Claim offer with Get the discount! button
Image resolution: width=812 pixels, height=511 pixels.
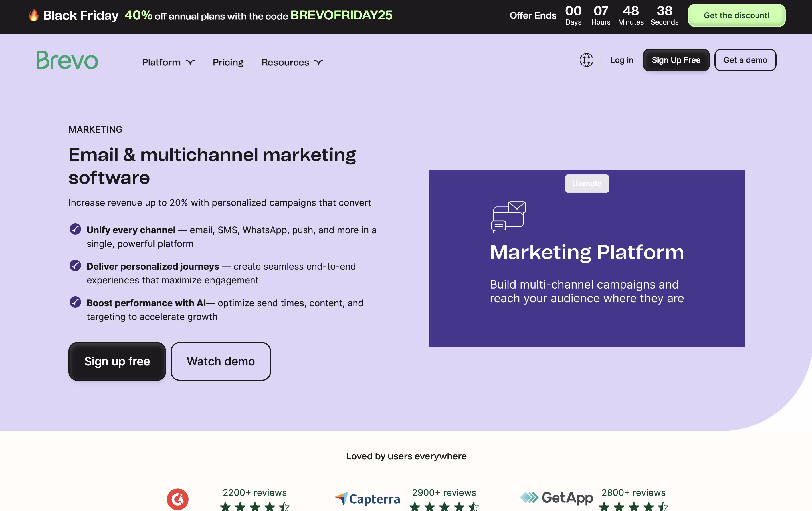click(736, 15)
